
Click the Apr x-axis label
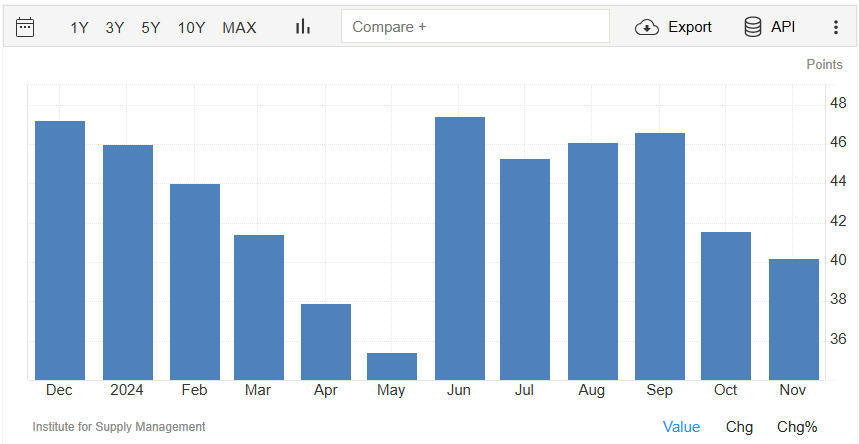(325, 390)
